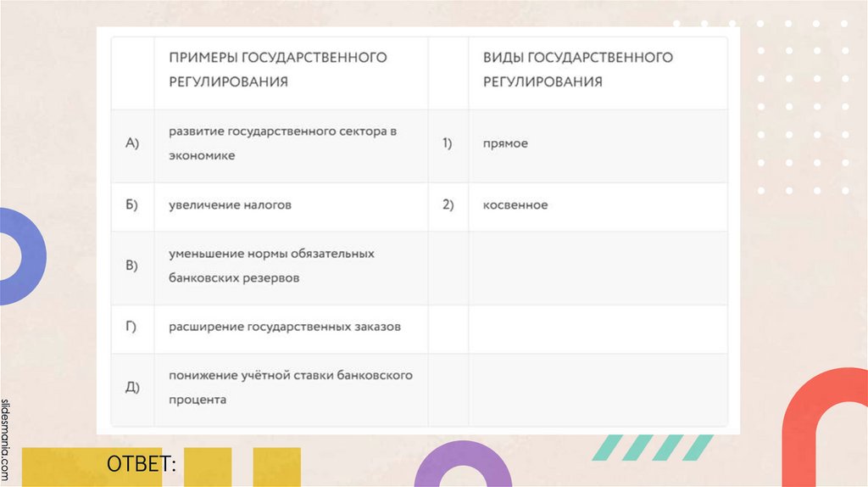Click 'развитие государственного сектора в экономике'
This screenshot has width=868, height=487.
click(x=283, y=143)
